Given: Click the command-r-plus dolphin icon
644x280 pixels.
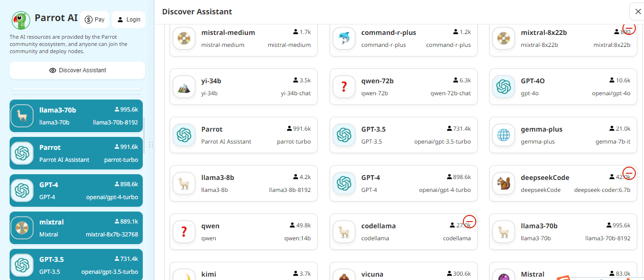Looking at the screenshot, I should pyautogui.click(x=344, y=39).
